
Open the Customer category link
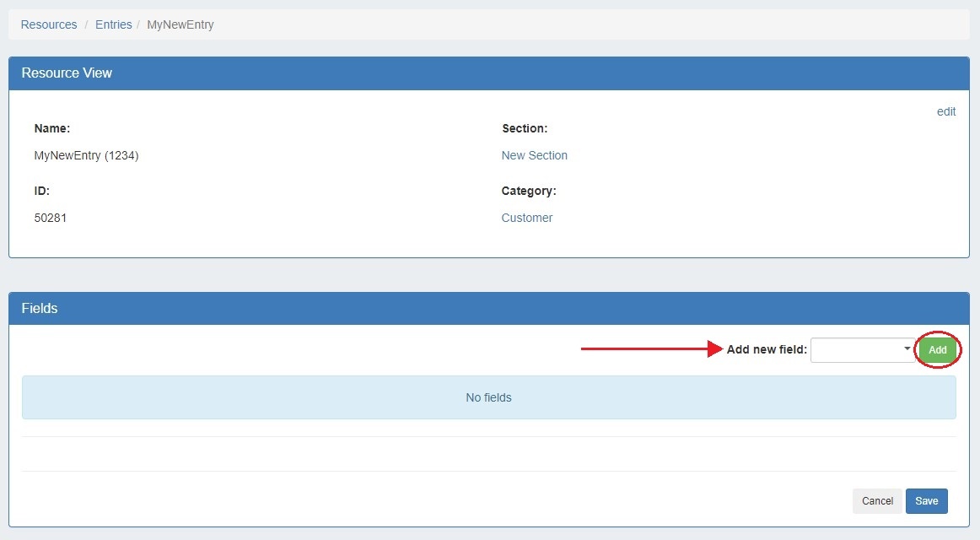pos(526,218)
